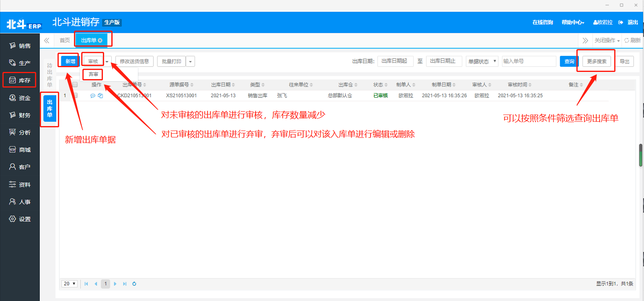Open the 单据状态 dropdown
The width and height of the screenshot is (644, 301).
(482, 61)
